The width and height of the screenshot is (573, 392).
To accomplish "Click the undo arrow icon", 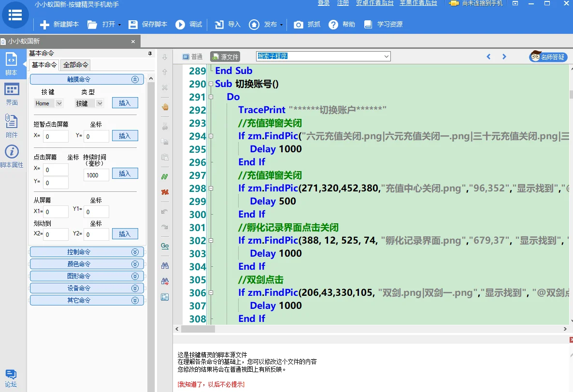I will (x=165, y=211).
